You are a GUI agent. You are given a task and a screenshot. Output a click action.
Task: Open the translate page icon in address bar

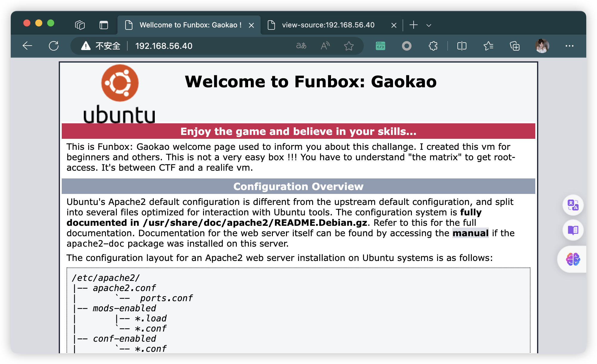click(301, 46)
